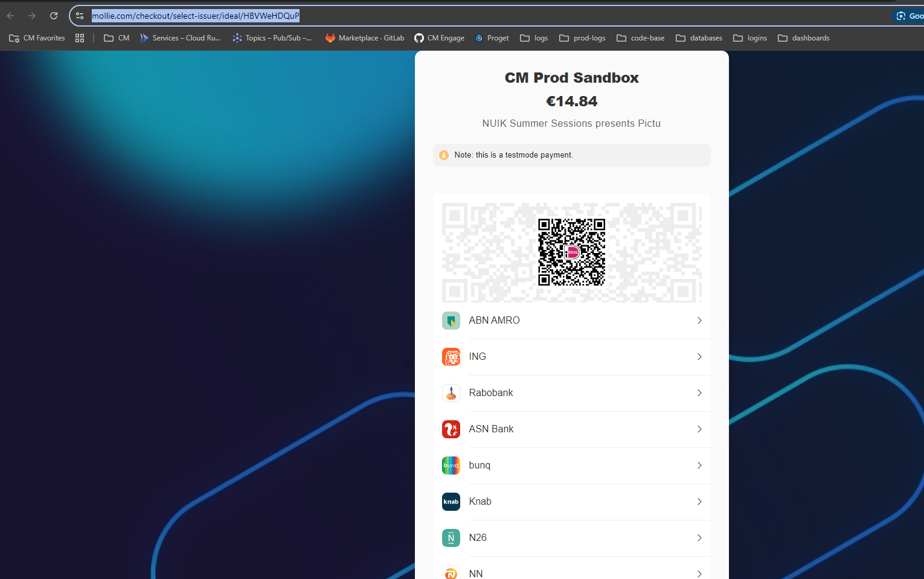The height and width of the screenshot is (579, 924).
Task: Click the ASN Bank logo
Action: pos(451,429)
